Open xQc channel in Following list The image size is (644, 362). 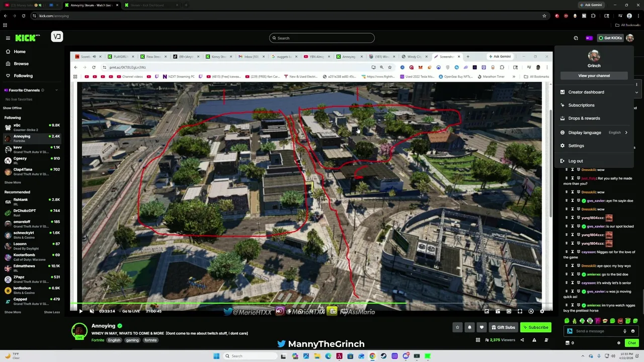[32, 127]
